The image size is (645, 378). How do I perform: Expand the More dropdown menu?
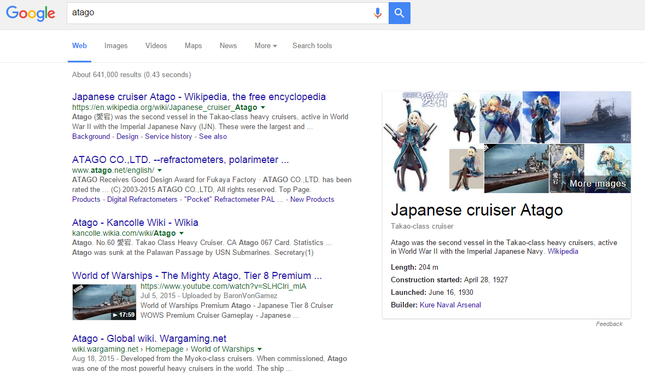(x=265, y=46)
